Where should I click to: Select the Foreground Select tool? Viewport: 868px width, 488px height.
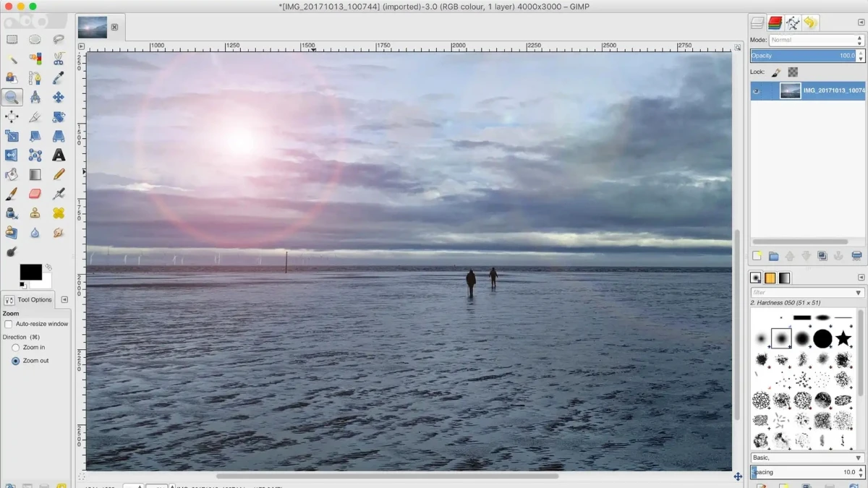[x=12, y=78]
